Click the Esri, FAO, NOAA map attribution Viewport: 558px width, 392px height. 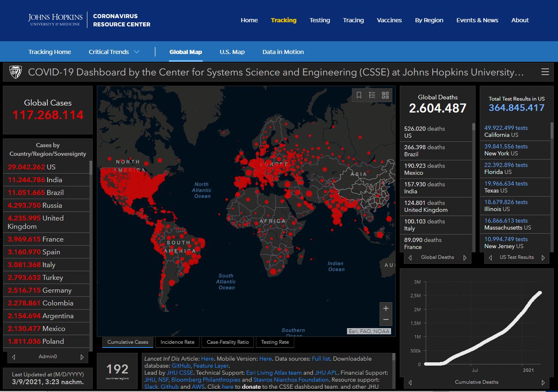coord(369,331)
